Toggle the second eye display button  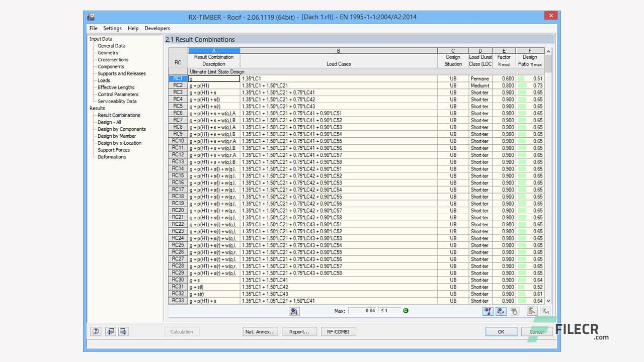tap(500, 311)
